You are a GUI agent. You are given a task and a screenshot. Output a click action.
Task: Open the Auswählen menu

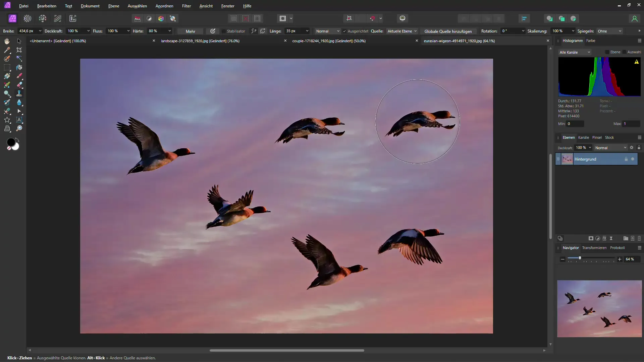(137, 6)
